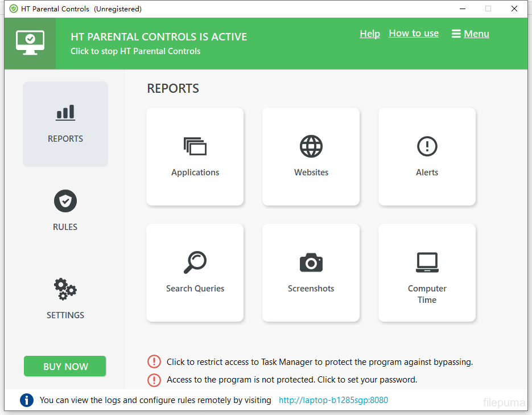Screen dimensions: 532x415
Task: Open the Computer Time laptop report
Action: (x=427, y=273)
